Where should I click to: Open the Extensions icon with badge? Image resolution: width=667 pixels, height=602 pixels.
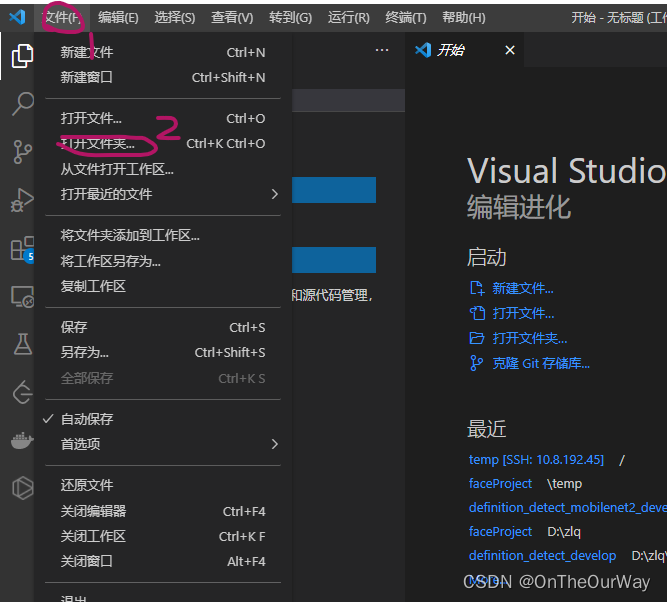pos(23,249)
